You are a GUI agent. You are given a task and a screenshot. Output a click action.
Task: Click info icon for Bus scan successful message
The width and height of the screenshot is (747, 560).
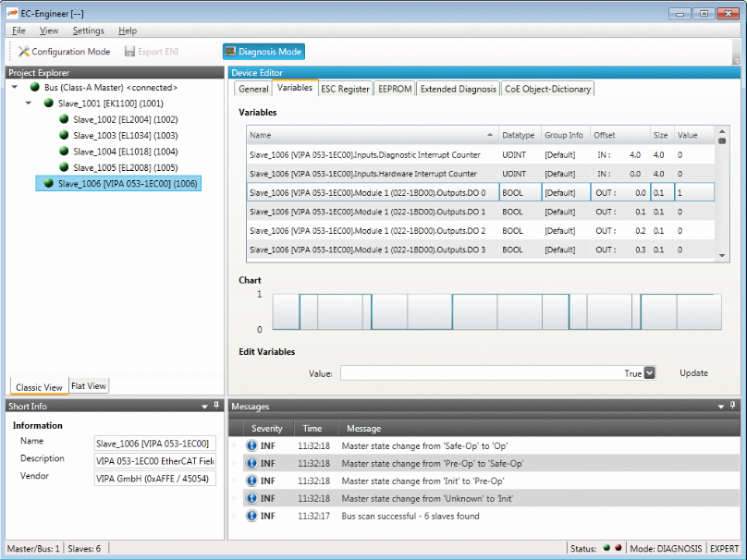[x=251, y=516]
